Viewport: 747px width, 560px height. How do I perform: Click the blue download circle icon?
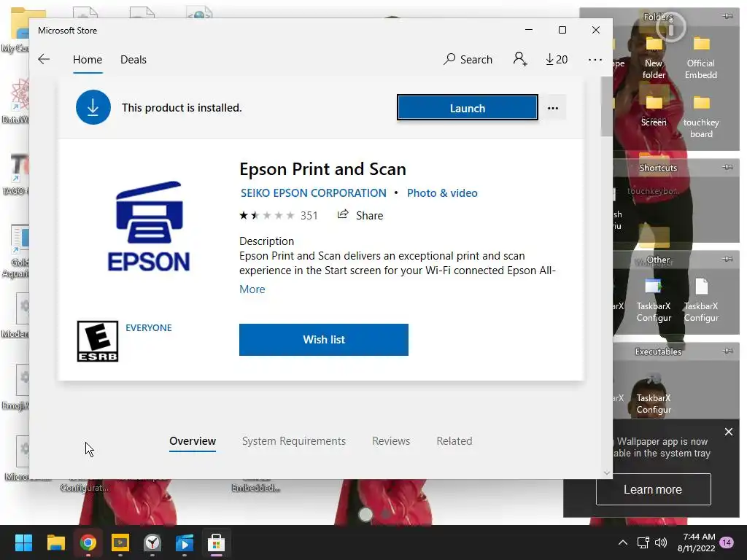(93, 108)
